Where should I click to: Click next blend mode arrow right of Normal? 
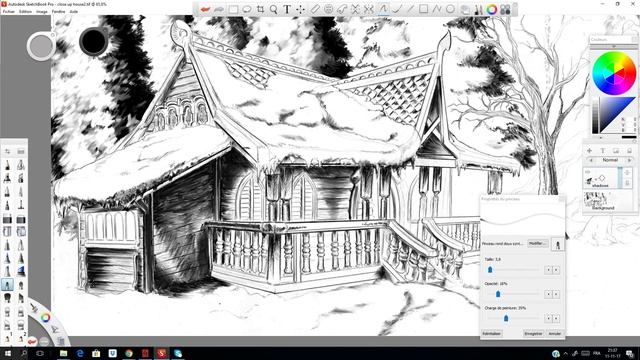(x=629, y=160)
